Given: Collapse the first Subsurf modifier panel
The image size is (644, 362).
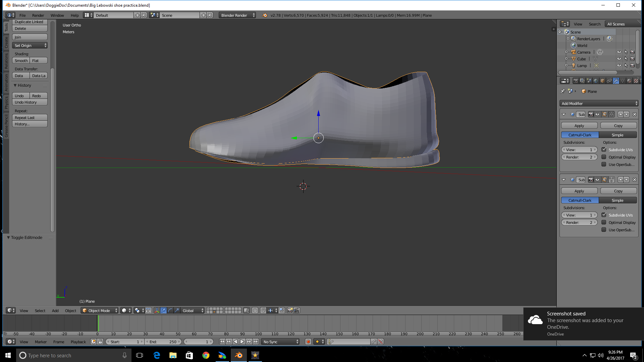Looking at the screenshot, I should click(x=563, y=114).
